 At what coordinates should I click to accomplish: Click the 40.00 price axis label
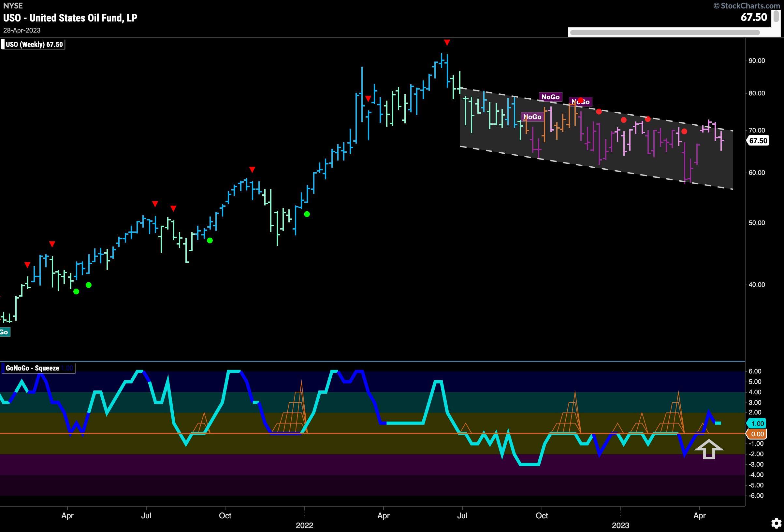(x=757, y=285)
